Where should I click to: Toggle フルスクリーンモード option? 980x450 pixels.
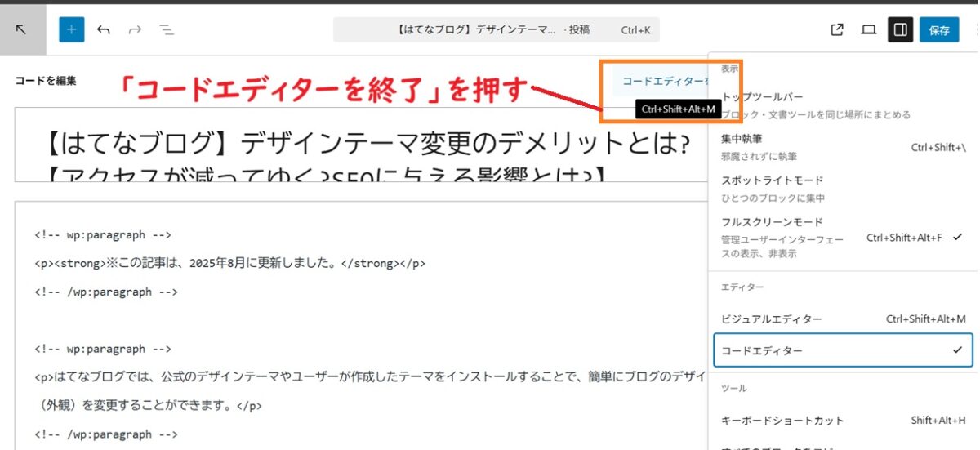(x=843, y=237)
